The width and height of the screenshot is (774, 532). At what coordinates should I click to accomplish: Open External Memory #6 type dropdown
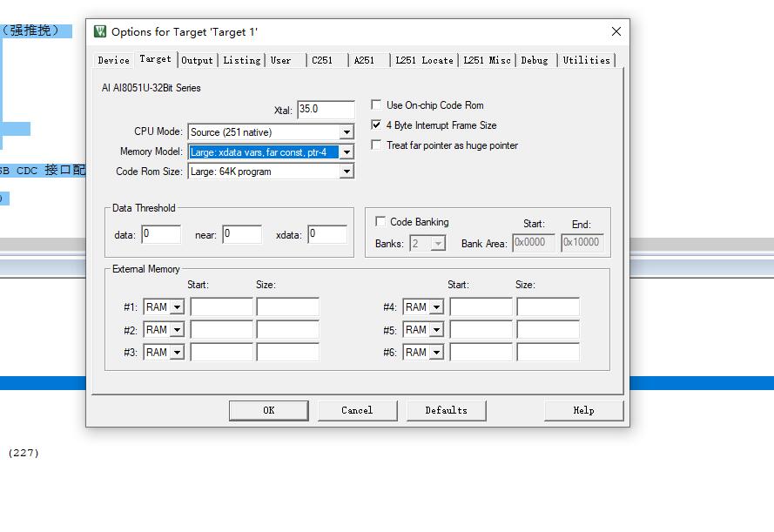(x=436, y=352)
